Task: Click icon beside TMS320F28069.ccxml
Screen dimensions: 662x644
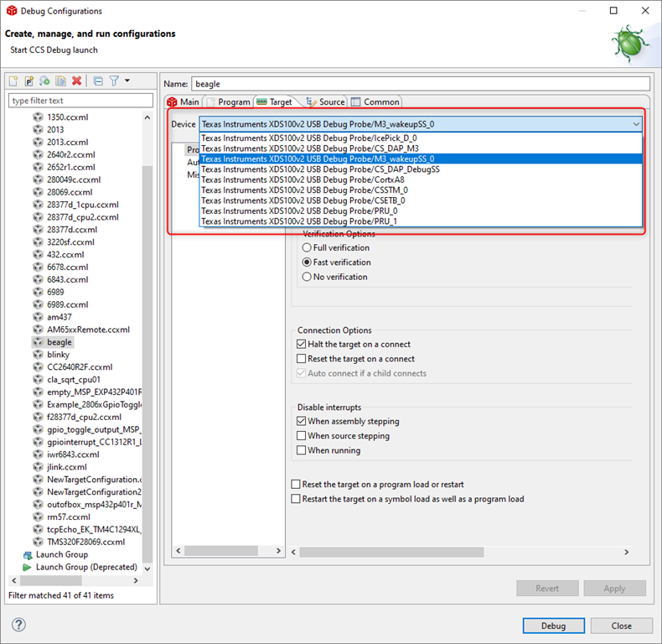Action: pyautogui.click(x=38, y=542)
